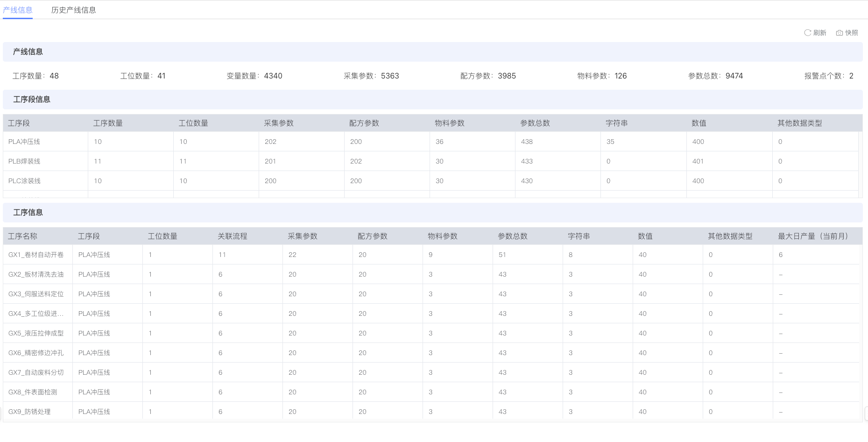Click the GX8_件表面检测 process name
This screenshot has height=442, width=868.
coord(33,392)
